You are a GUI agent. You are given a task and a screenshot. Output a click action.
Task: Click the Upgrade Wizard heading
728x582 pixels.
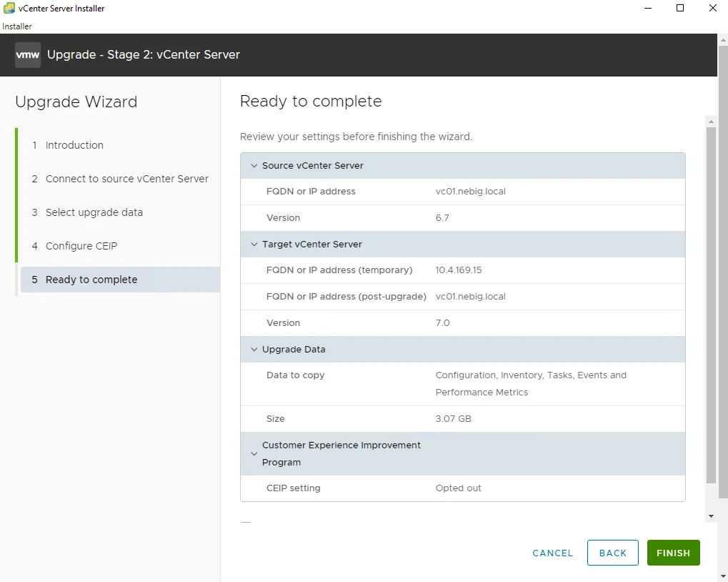point(76,102)
